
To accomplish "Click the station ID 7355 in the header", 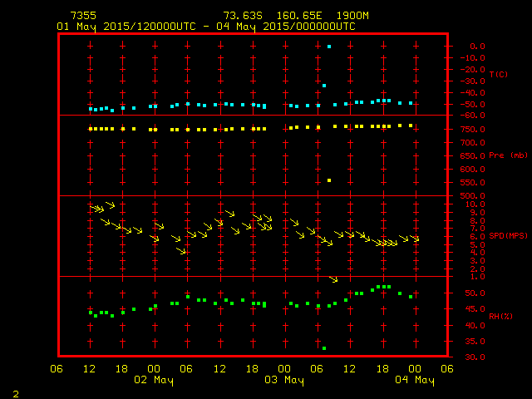I will point(83,16).
